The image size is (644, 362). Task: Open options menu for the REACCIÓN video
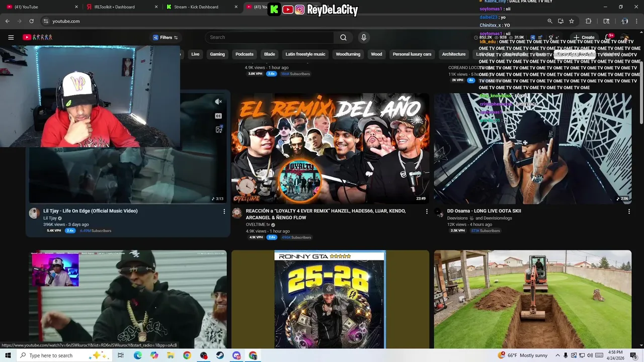pyautogui.click(x=427, y=212)
